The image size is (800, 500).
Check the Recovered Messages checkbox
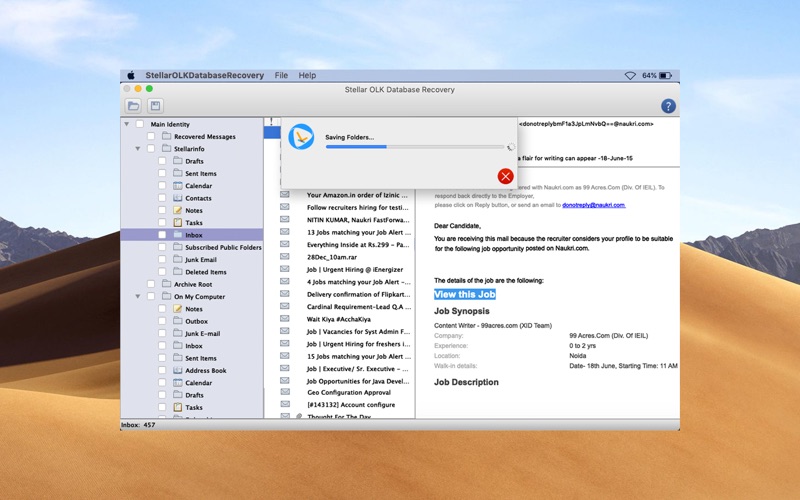[151, 136]
